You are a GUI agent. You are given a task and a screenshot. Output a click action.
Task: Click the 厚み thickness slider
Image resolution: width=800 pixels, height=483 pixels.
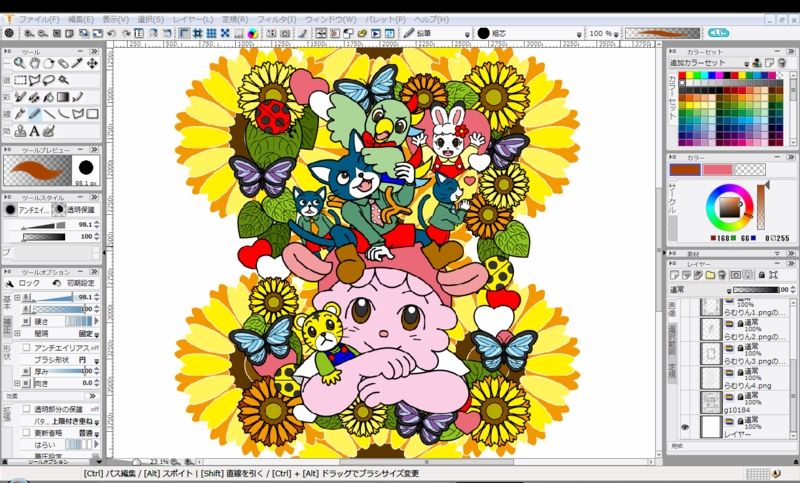coord(63,371)
